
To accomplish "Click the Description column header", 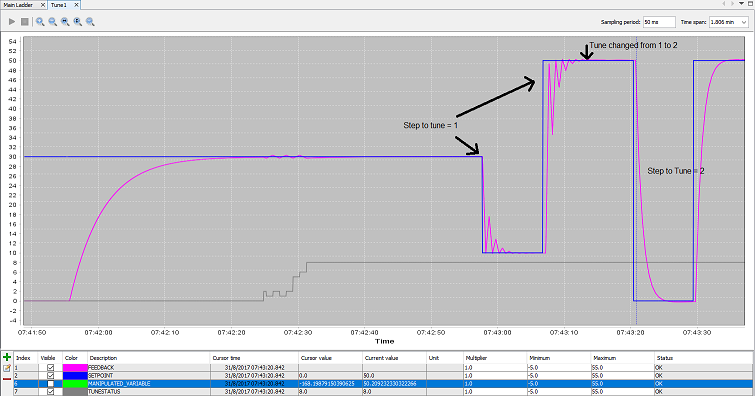I will (149, 358).
